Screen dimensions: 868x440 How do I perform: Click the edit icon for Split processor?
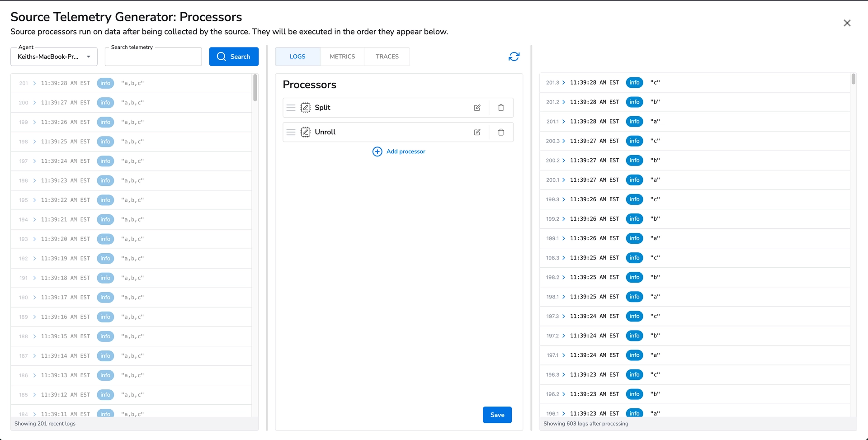tap(477, 108)
